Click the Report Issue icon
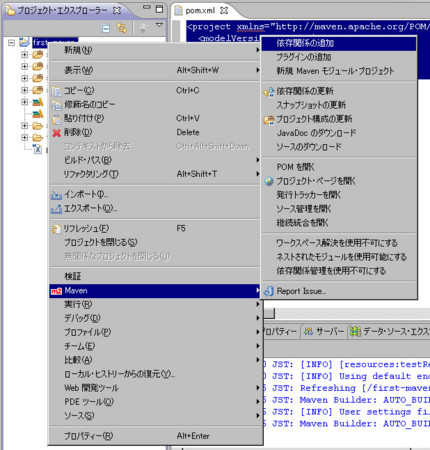The image size is (430, 450). click(x=269, y=292)
